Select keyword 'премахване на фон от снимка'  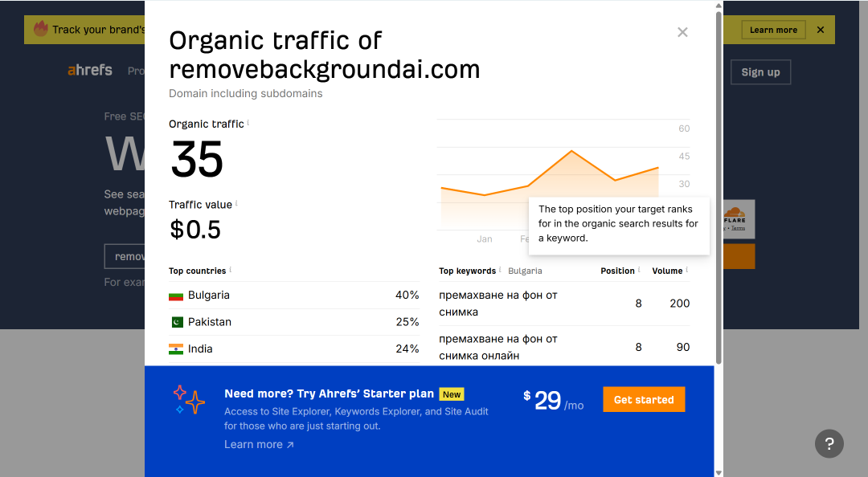[x=497, y=304]
